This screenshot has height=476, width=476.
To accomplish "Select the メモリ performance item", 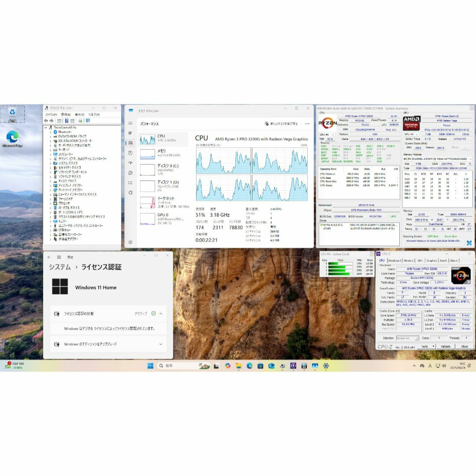I will click(x=164, y=154).
